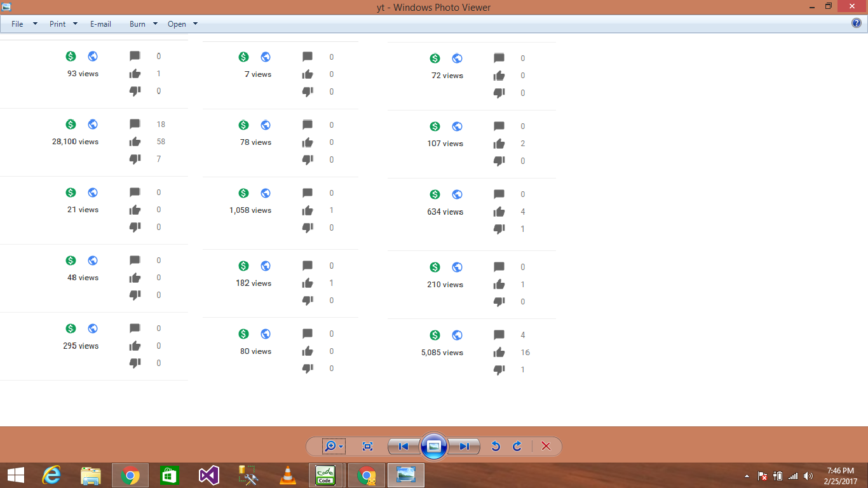Click the "107 views" text
Screen dimensions: 868x488
point(445,144)
